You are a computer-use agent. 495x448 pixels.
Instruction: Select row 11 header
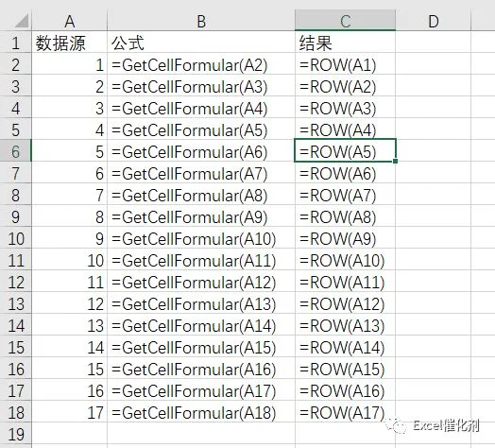point(16,260)
